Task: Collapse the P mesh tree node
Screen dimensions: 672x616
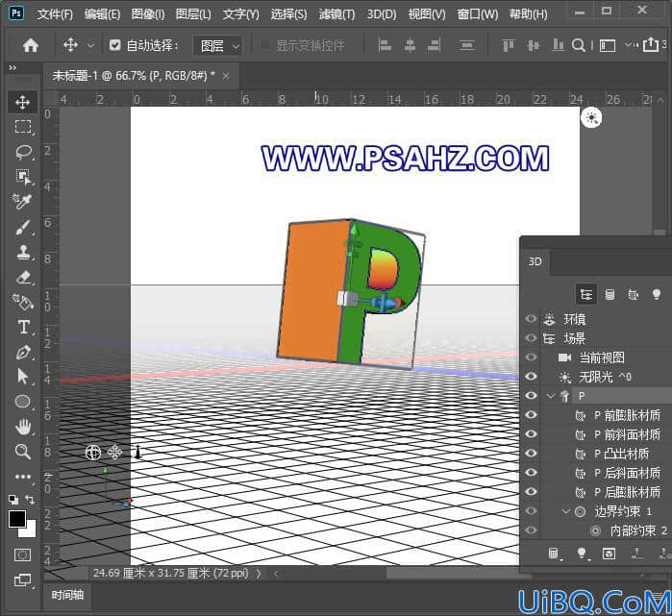Action: click(551, 396)
